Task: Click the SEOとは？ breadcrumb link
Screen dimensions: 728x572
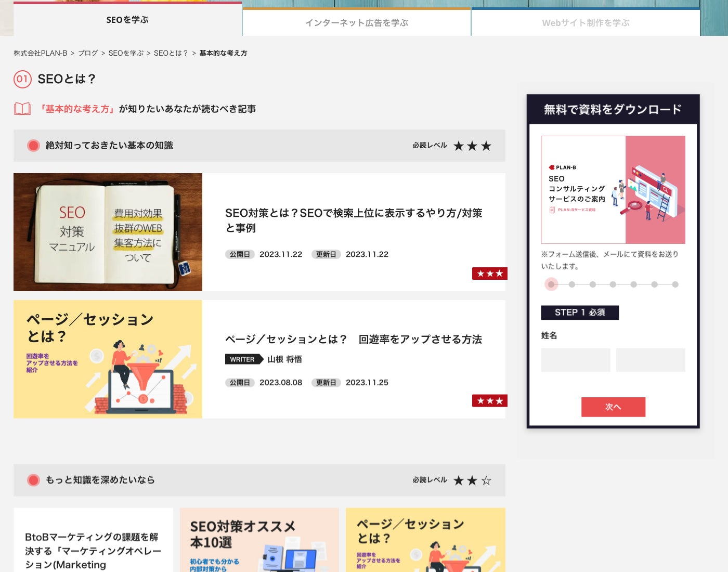Action: (171, 53)
